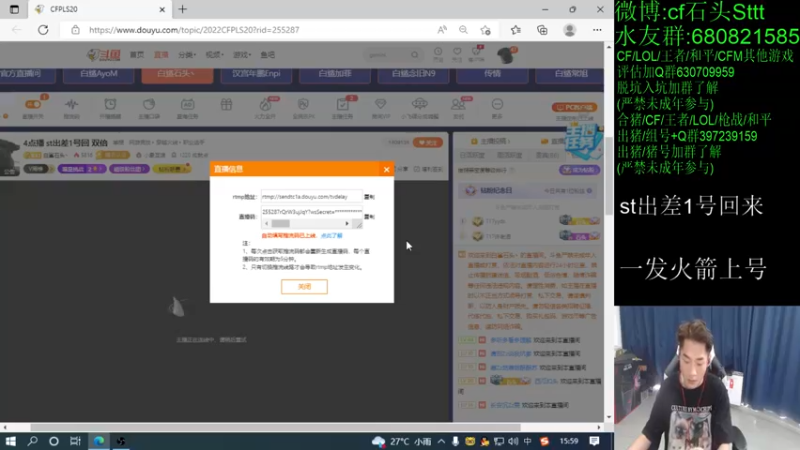Screen dimensions: 800x450
Task: Close the 直播信息 dialog with the X
Action: pos(386,169)
